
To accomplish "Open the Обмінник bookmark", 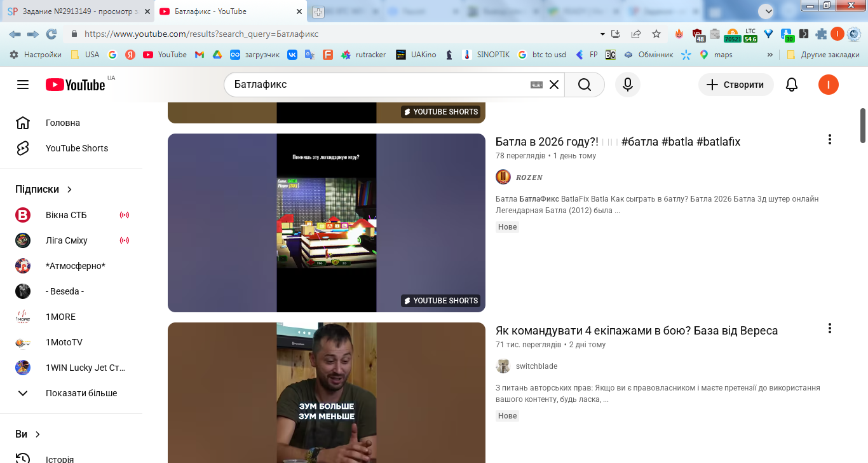I will (x=648, y=55).
